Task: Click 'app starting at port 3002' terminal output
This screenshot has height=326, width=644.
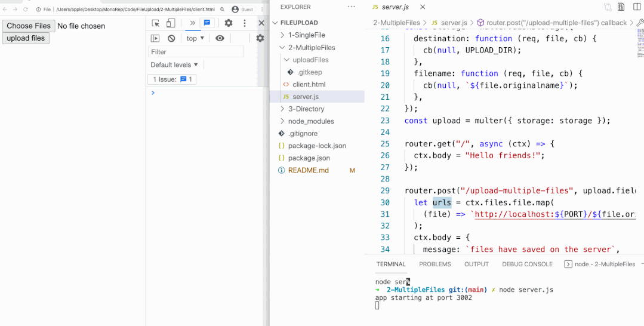Action: [423, 297]
